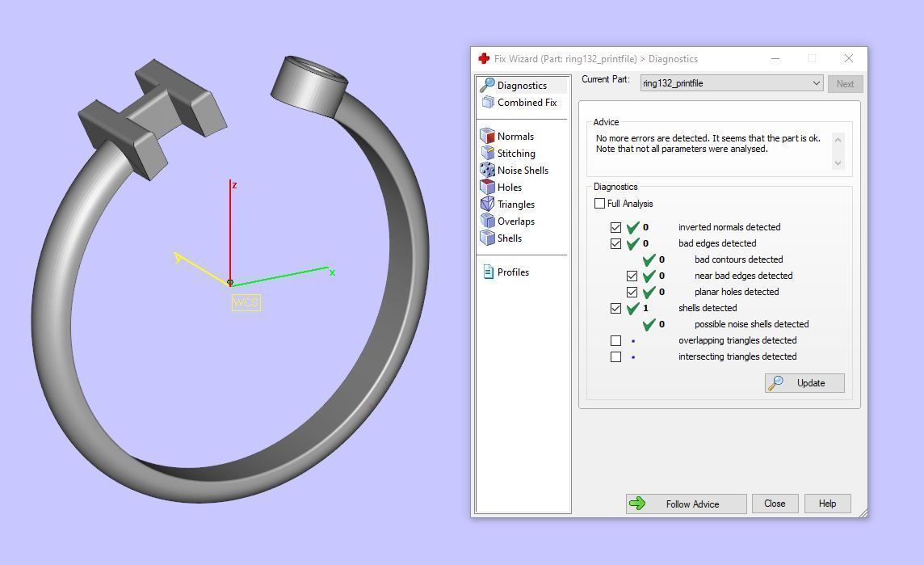Click the Follow Advice button
Screen dimensions: 924x565
[686, 504]
